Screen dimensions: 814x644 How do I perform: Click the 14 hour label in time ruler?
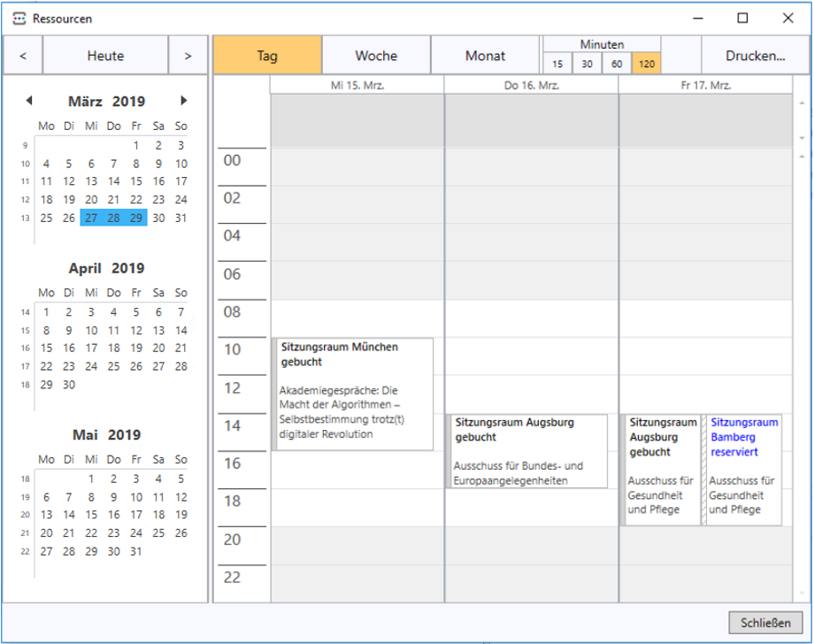[232, 425]
